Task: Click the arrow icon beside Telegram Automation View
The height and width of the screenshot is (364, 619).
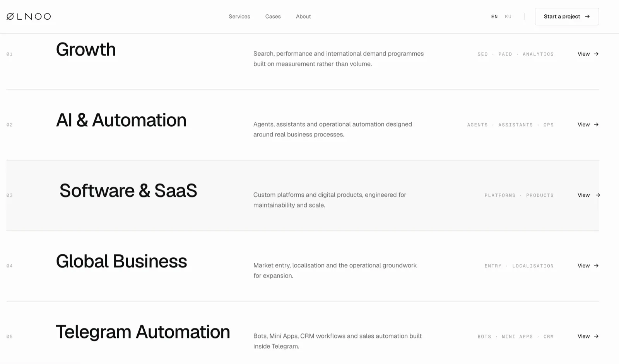Action: 596,336
